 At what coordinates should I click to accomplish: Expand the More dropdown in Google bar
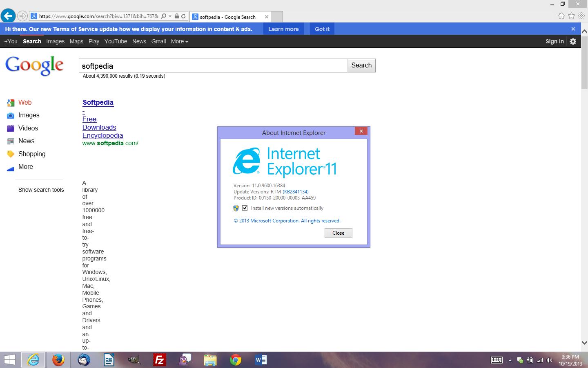[180, 41]
